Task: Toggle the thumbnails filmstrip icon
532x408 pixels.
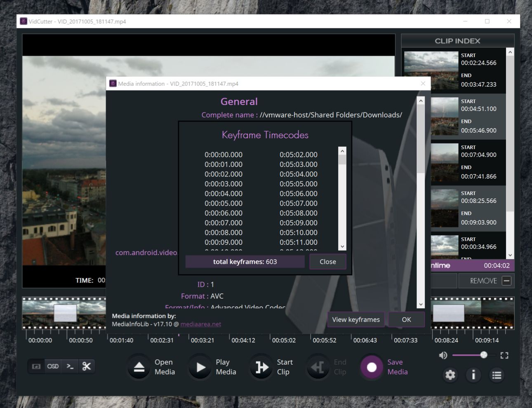Action: coord(36,366)
